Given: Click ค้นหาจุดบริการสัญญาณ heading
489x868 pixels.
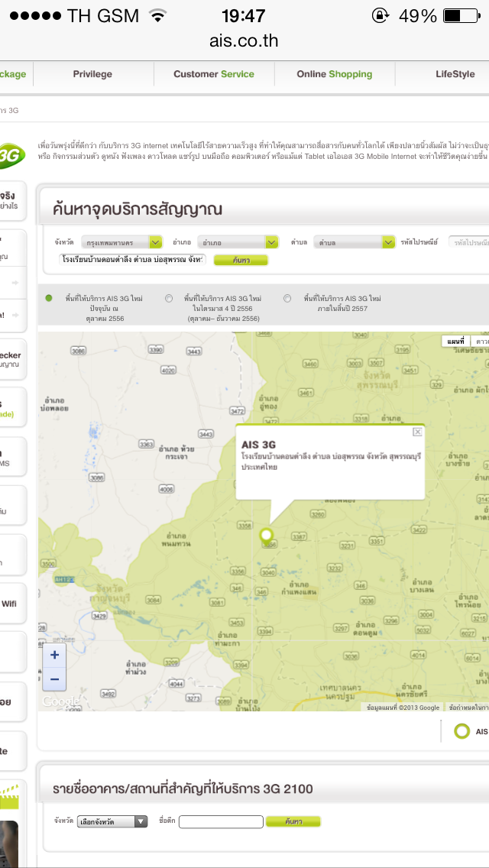Looking at the screenshot, I should 138,209.
